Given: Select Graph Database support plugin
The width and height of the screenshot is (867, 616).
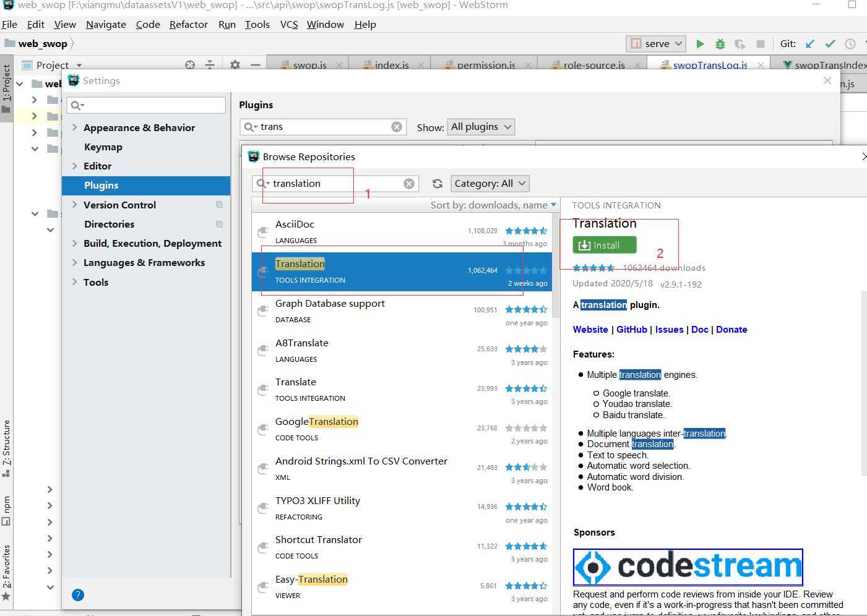Looking at the screenshot, I should (402, 311).
